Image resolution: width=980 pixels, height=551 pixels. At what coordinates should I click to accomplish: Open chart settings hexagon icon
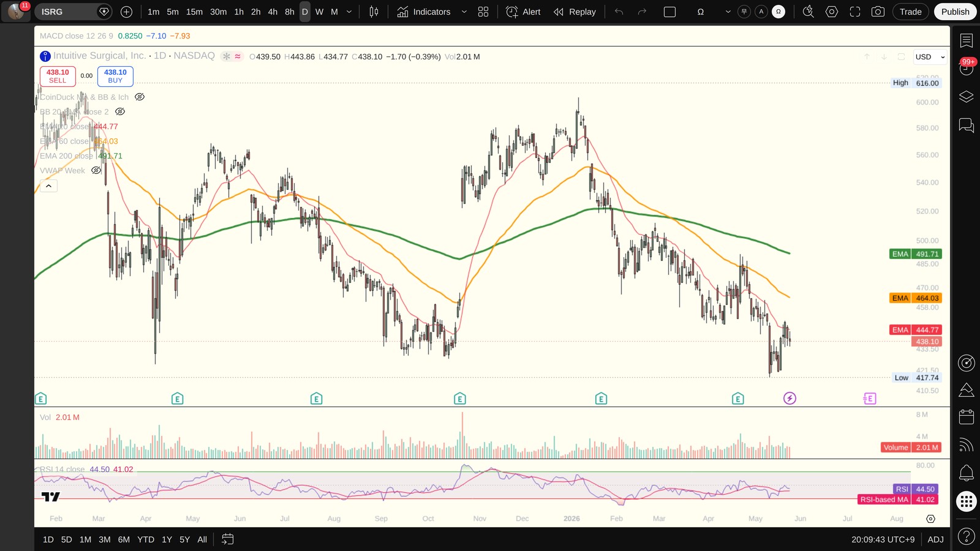[832, 12]
